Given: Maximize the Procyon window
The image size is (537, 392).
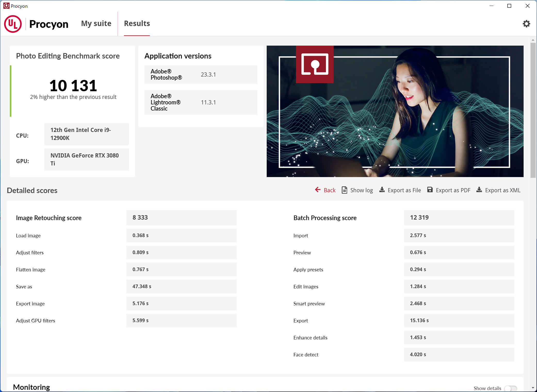Looking at the screenshot, I should pos(509,6).
